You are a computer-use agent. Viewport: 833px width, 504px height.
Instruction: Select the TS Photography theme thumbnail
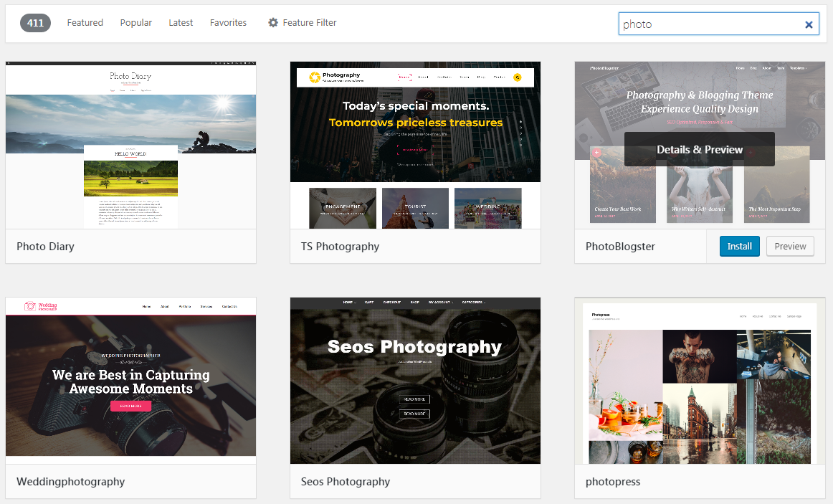click(415, 145)
